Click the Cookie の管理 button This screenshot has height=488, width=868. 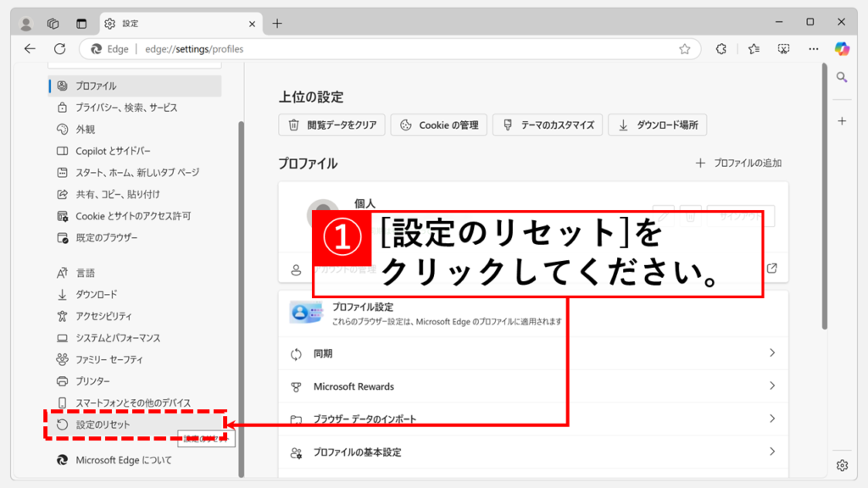pyautogui.click(x=439, y=125)
